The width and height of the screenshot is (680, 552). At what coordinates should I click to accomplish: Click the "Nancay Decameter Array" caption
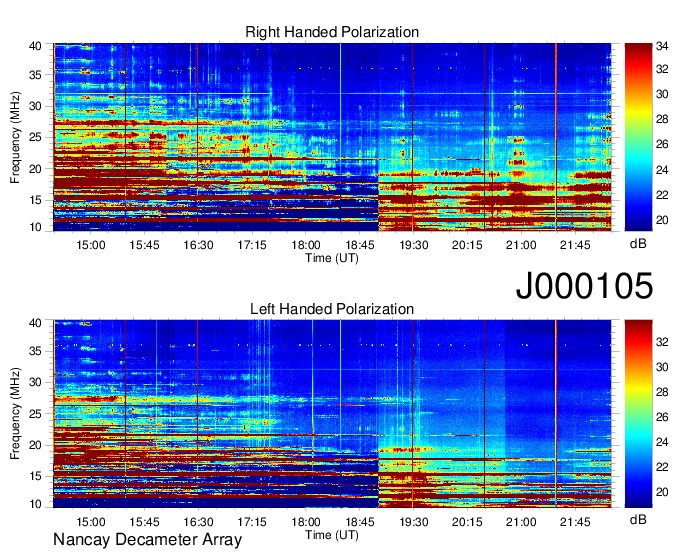tap(147, 539)
